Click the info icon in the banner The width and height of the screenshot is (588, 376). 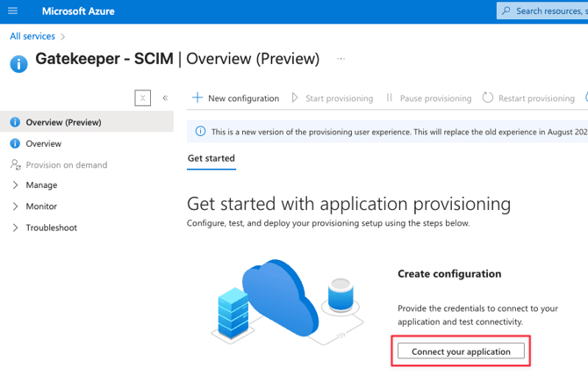(x=201, y=132)
